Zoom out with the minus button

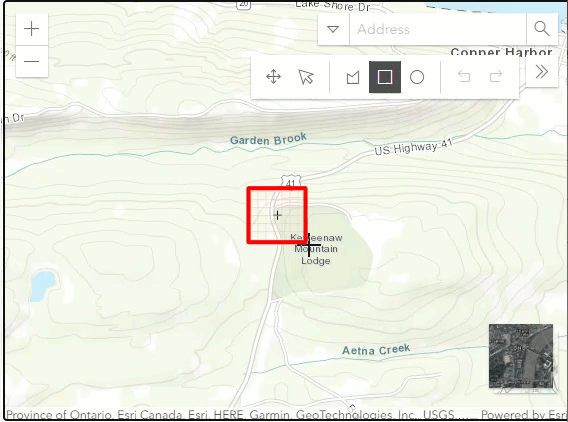coord(32,62)
